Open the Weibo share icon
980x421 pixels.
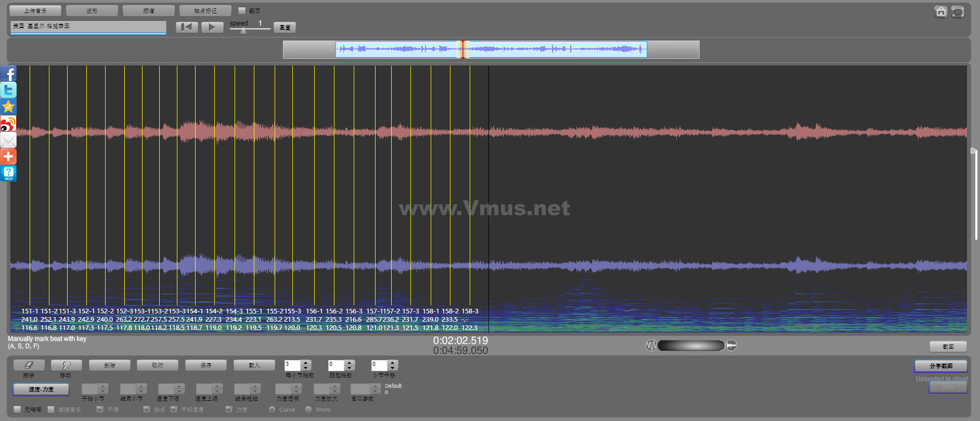(8, 124)
